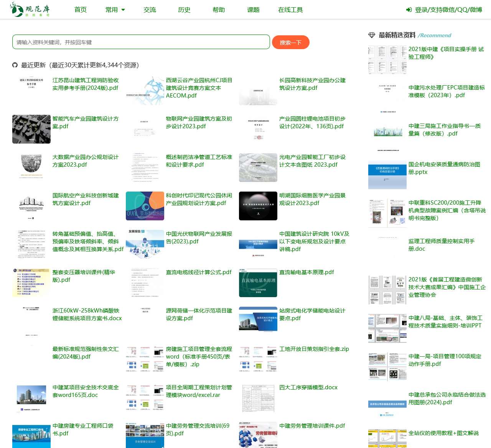Focus the resource keyword search field
This screenshot has height=448, width=491.
tap(141, 42)
